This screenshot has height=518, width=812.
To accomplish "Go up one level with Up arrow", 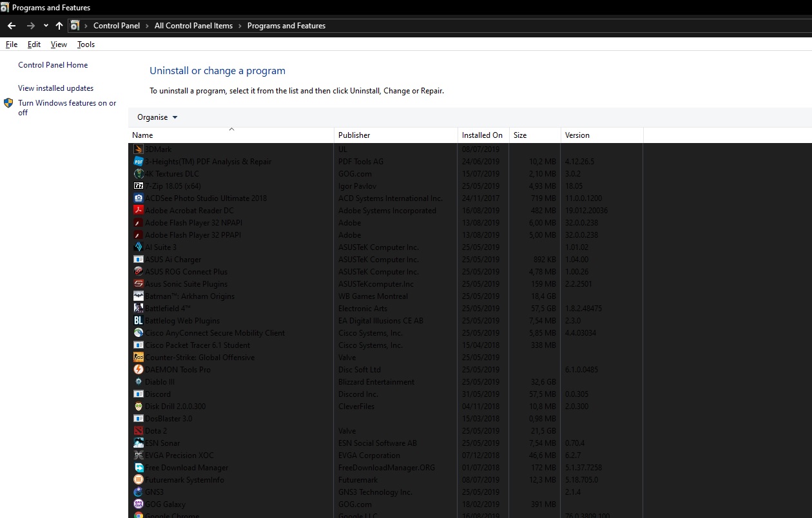I will (x=59, y=26).
